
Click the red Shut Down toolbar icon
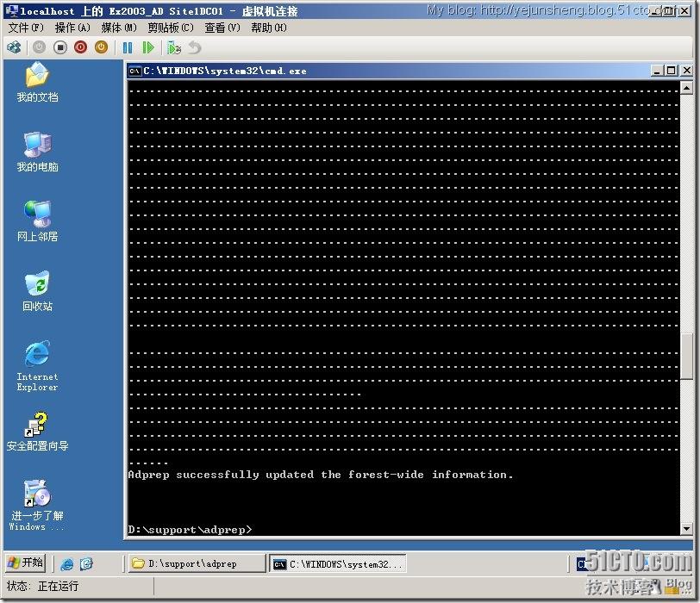(x=81, y=47)
